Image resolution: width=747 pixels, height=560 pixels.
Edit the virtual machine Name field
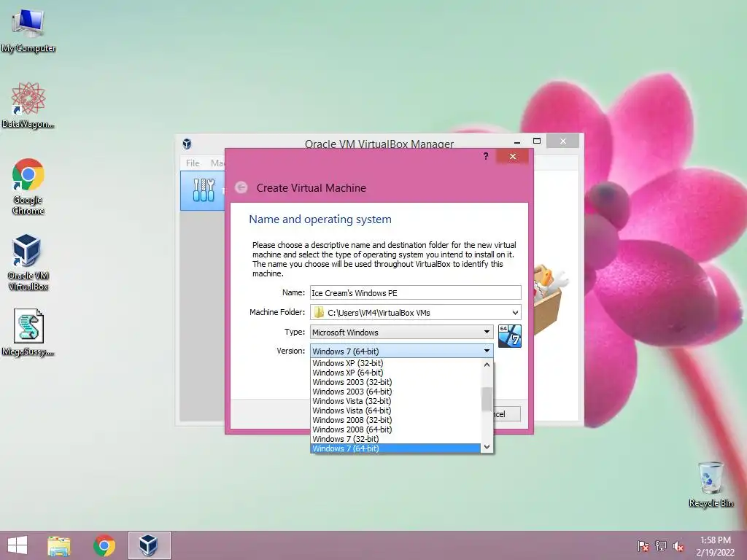tap(415, 293)
